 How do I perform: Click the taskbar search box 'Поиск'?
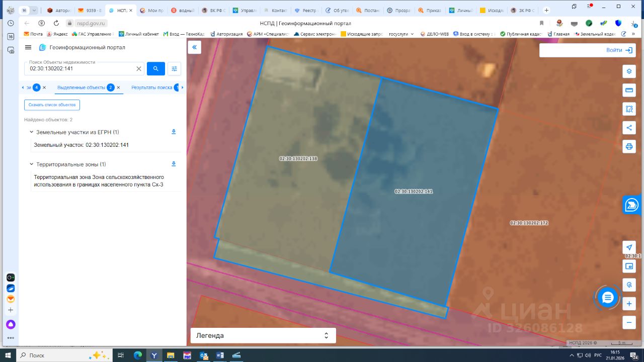coord(64,355)
